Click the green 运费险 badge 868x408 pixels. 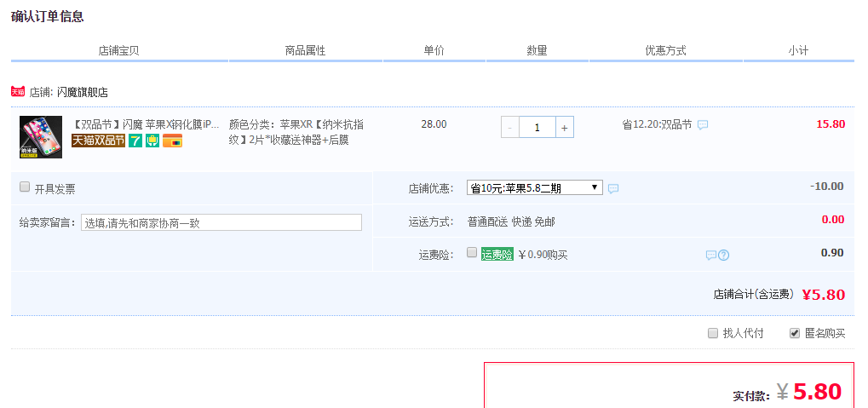497,254
